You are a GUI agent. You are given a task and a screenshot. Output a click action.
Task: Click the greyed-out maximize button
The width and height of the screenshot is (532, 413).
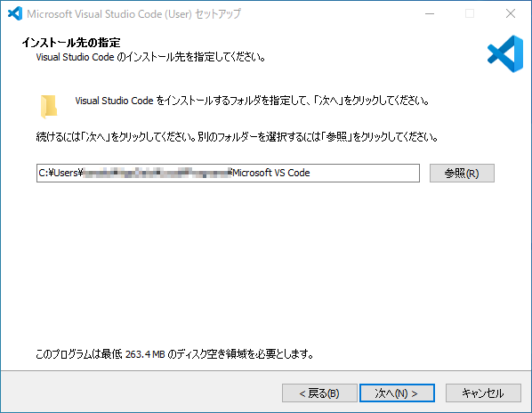pyautogui.click(x=470, y=13)
